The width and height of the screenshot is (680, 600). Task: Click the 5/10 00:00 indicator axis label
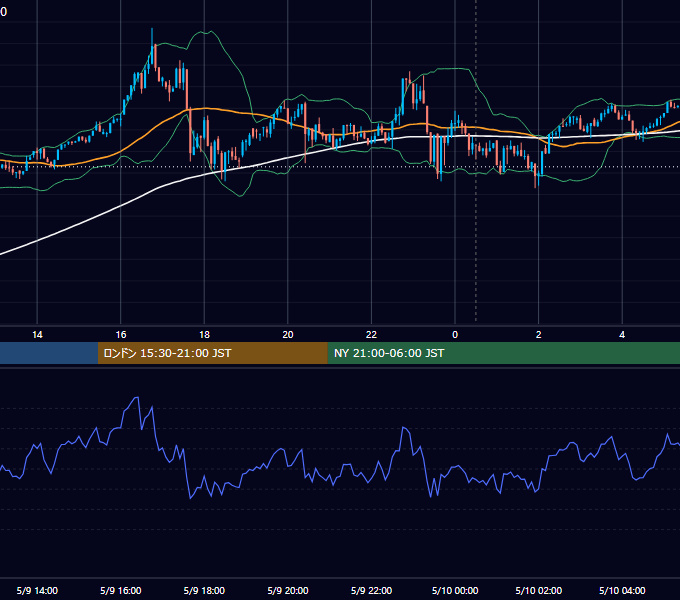tap(455, 590)
